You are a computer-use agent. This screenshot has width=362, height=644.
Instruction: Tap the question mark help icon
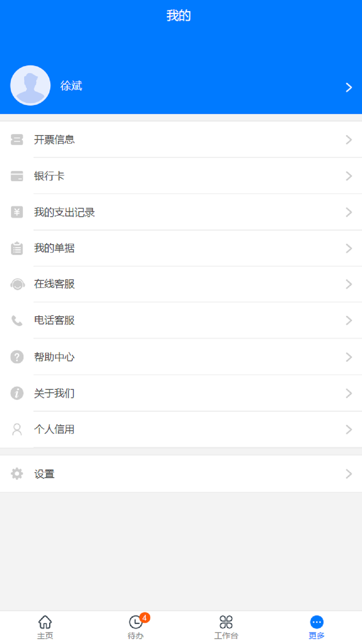17,357
